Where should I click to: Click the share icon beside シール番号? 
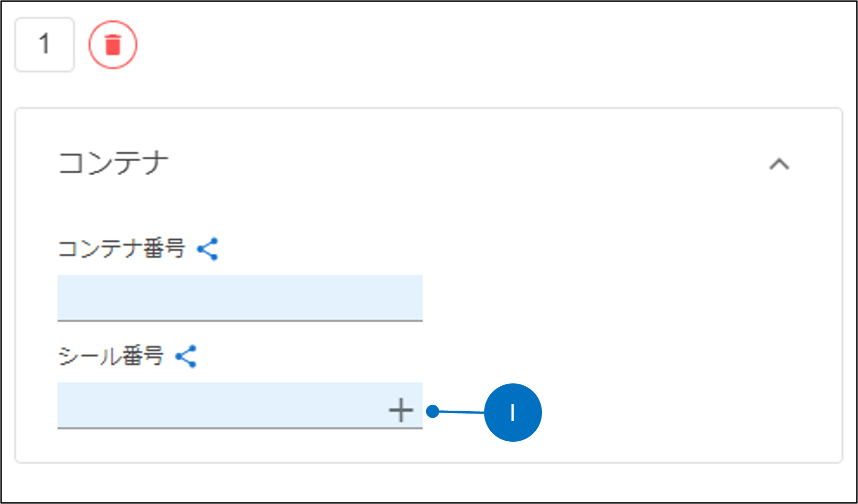(x=186, y=356)
